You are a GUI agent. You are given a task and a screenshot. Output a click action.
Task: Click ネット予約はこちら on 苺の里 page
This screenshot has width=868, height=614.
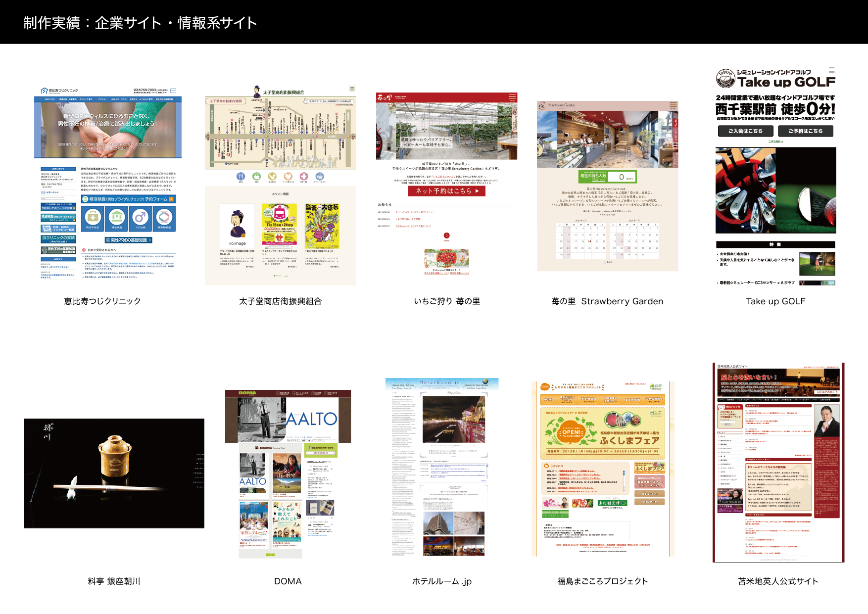[447, 191]
